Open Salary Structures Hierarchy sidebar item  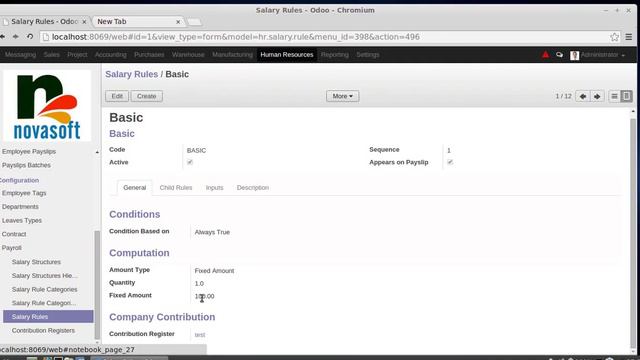point(44,276)
